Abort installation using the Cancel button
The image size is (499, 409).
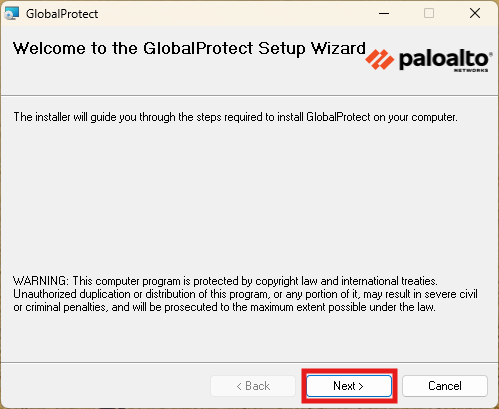(x=445, y=386)
